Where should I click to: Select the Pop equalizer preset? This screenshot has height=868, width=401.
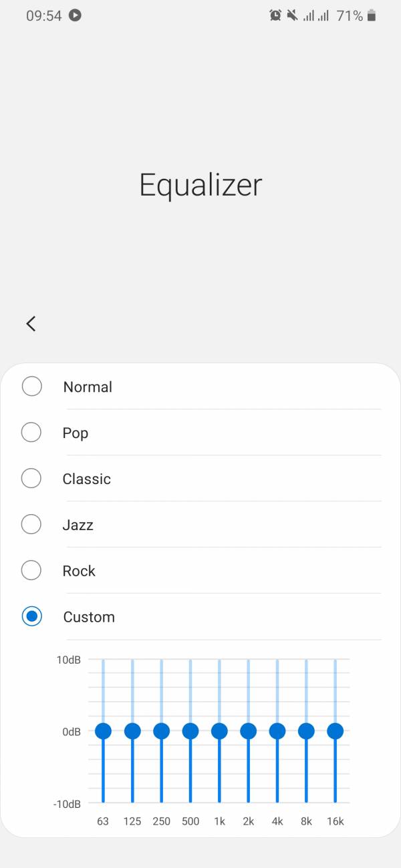[x=31, y=433]
